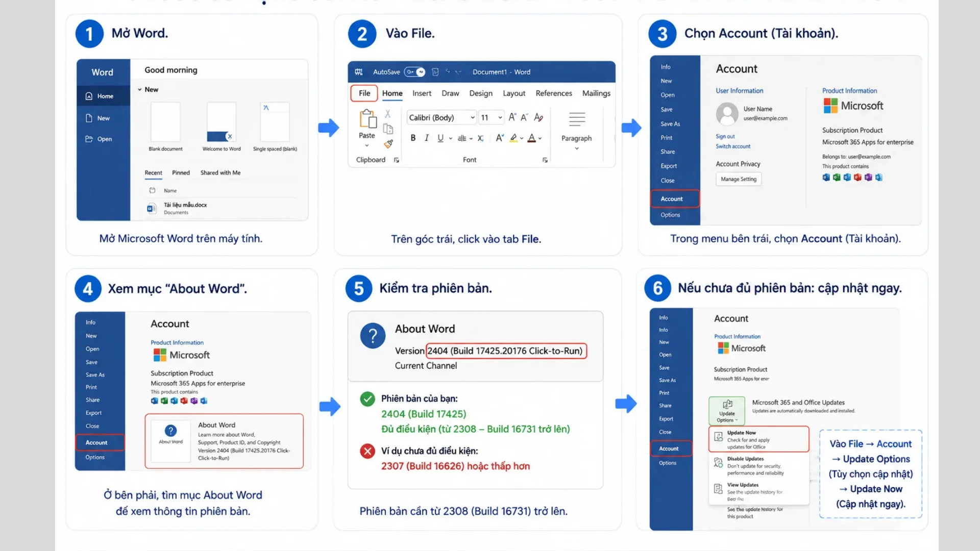Click the Disable Updates option
980x551 pixels.
click(x=759, y=466)
